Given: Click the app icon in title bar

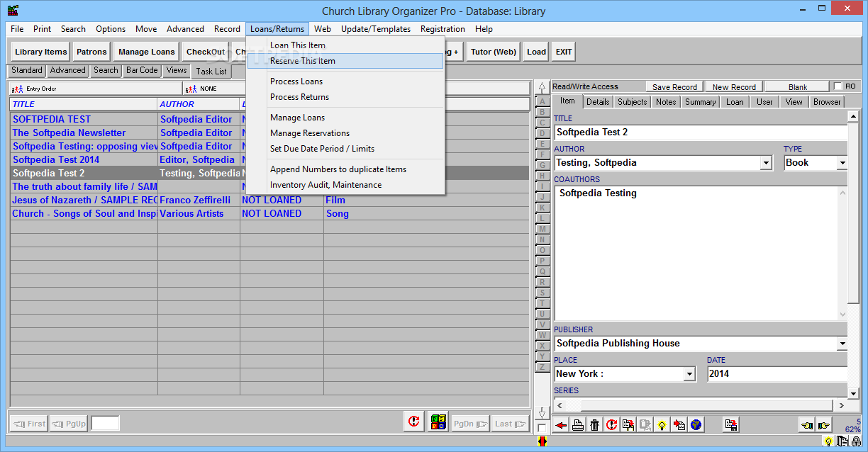Looking at the screenshot, I should (x=12, y=11).
